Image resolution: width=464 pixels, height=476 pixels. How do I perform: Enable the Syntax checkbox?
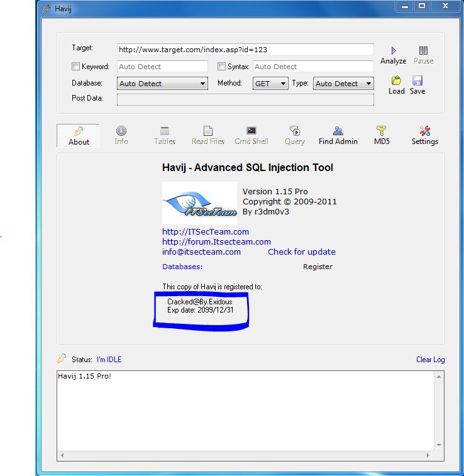[x=221, y=66]
